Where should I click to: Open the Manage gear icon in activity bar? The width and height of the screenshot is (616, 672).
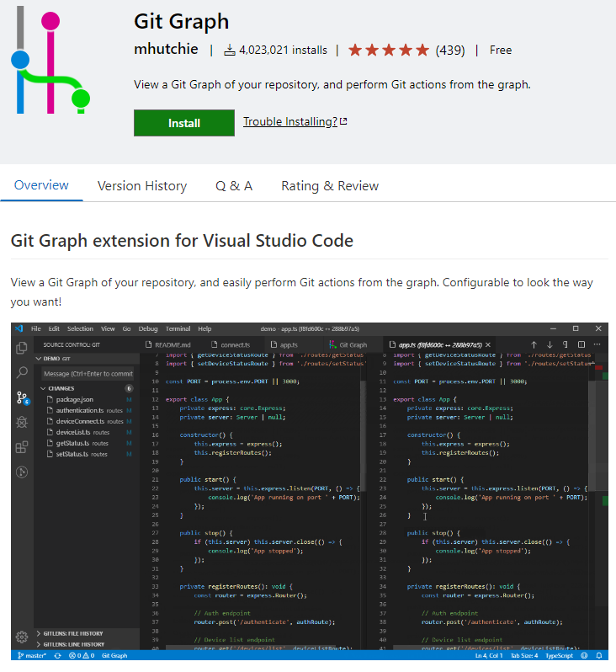[22, 637]
